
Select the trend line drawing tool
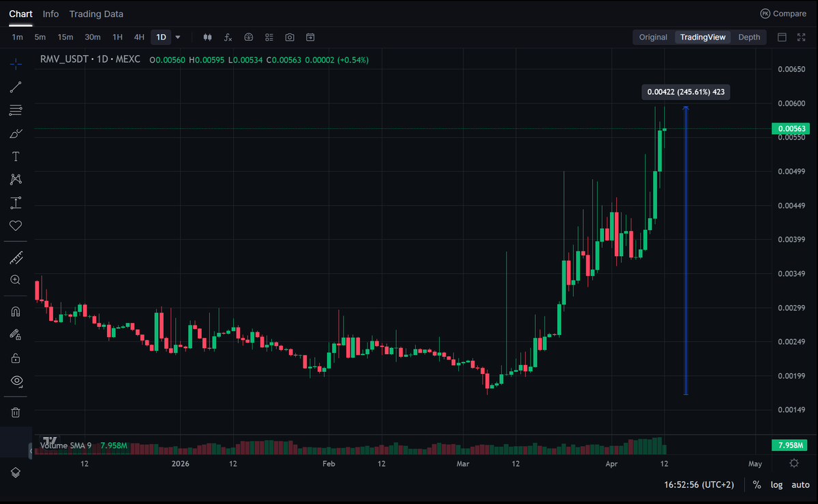click(15, 86)
